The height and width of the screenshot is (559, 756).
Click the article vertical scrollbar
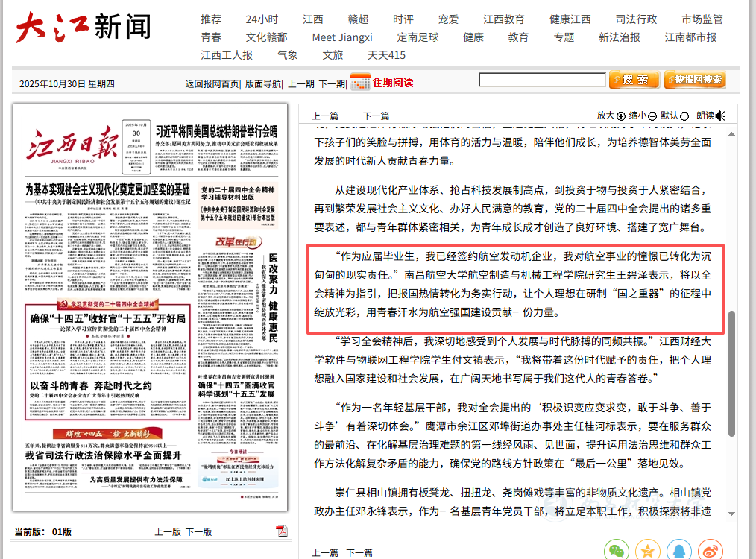click(x=731, y=373)
